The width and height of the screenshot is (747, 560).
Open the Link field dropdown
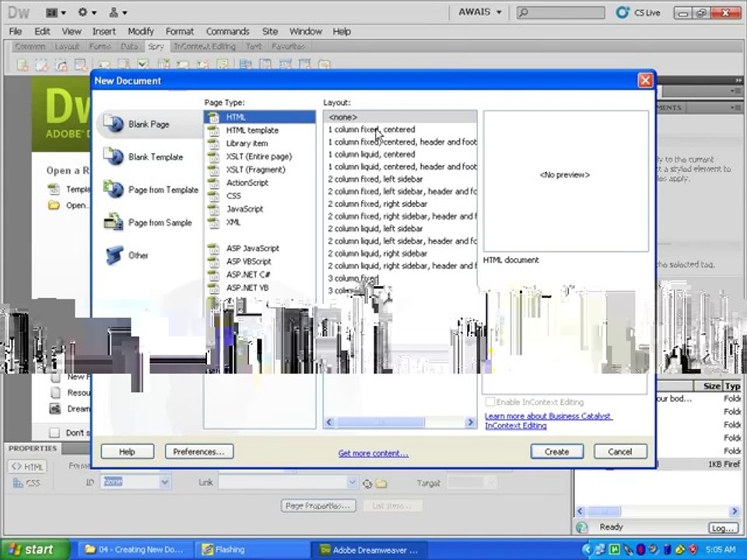pyautogui.click(x=352, y=482)
